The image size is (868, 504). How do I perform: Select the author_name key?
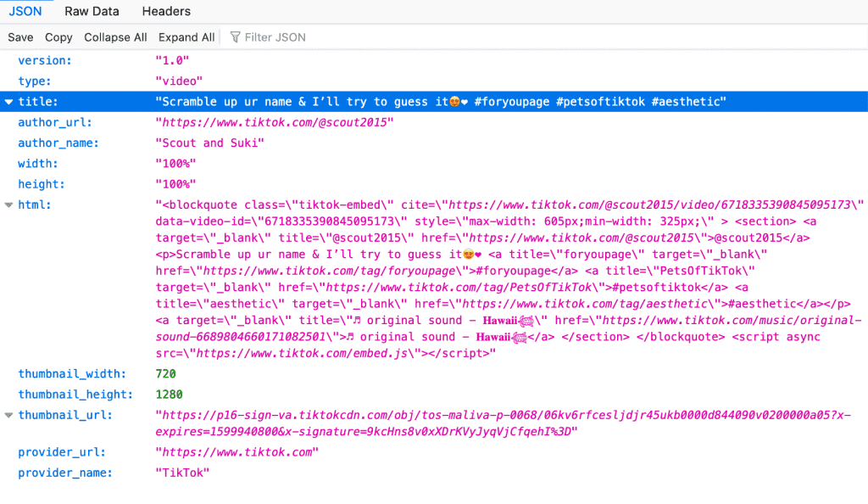point(58,143)
